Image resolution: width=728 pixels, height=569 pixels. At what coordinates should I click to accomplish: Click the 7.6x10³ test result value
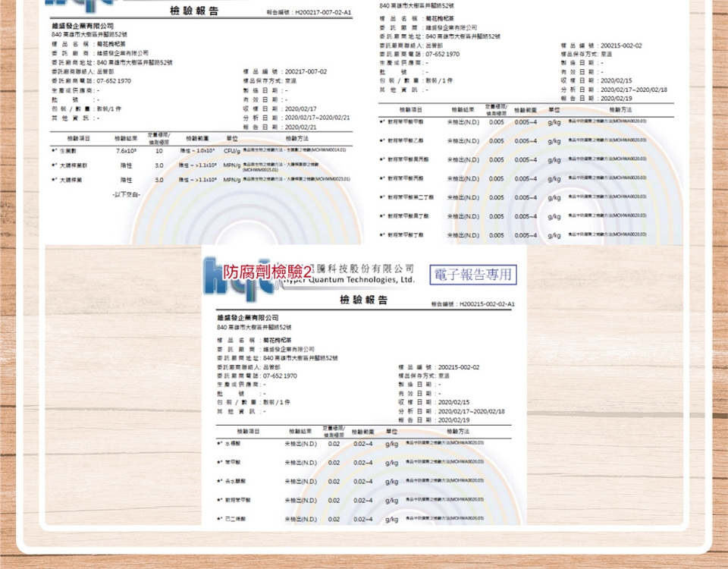point(126,151)
